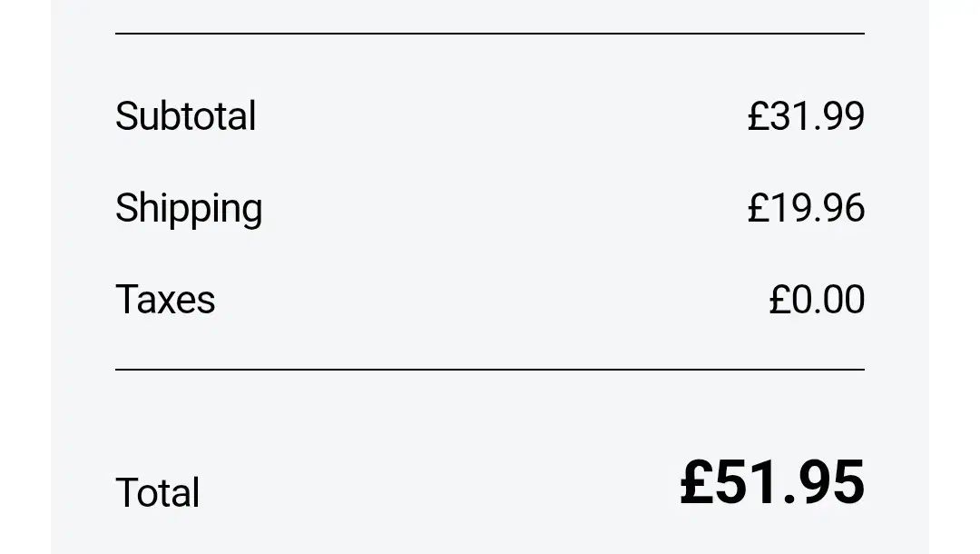
Task: Click empty space between Taxes and £0.00
Action: (490, 300)
